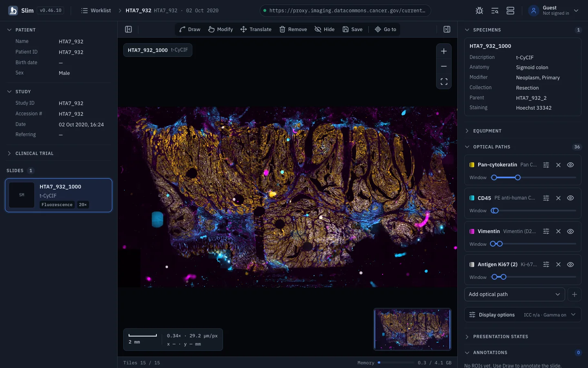Click the Remove annotation tool

(x=293, y=29)
